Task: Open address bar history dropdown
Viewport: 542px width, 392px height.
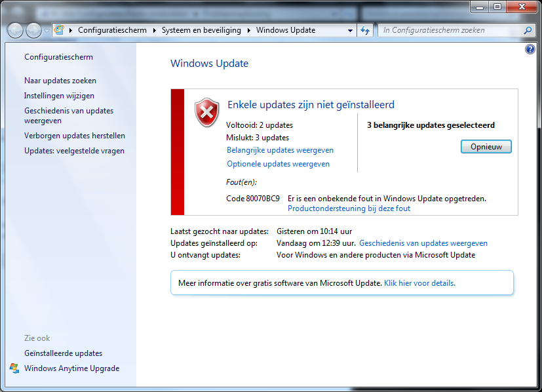Action: click(350, 30)
